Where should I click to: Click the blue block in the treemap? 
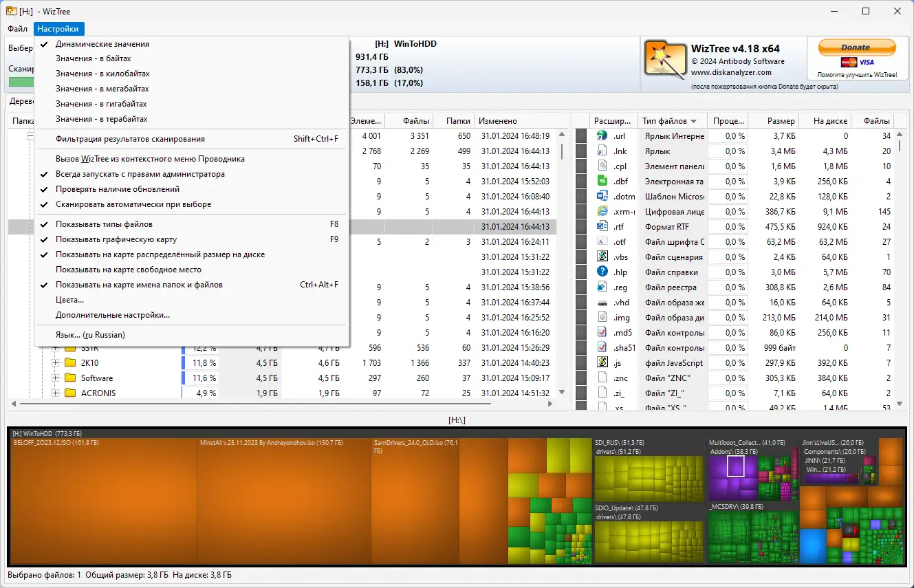pyautogui.click(x=814, y=546)
